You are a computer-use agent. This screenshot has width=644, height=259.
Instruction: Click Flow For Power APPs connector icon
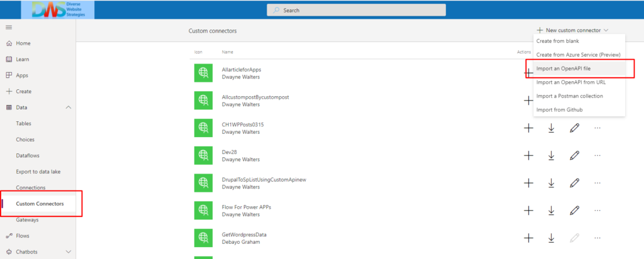203,211
